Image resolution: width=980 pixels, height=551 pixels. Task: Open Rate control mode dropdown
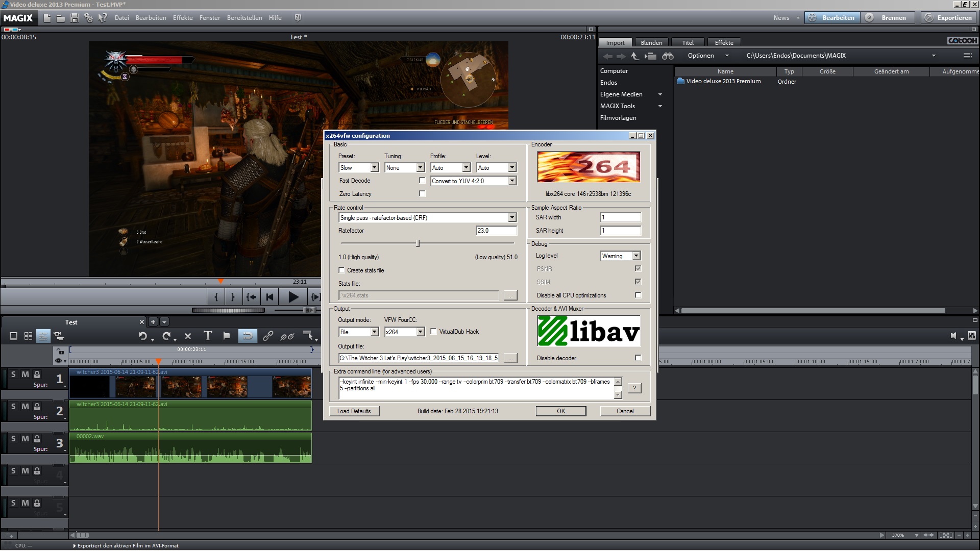point(427,218)
